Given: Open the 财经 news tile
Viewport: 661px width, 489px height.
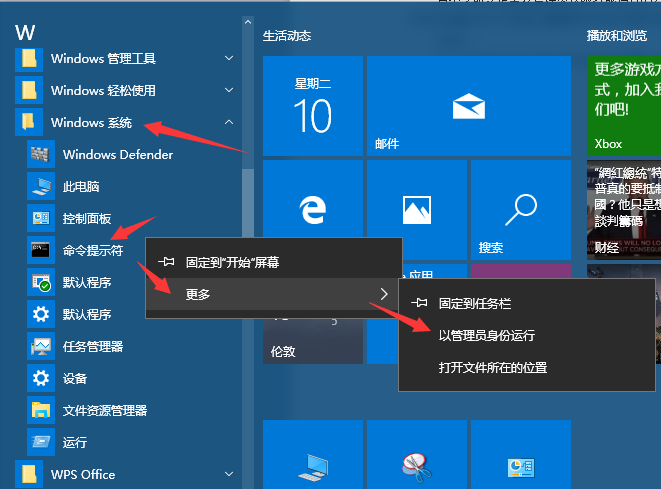Looking at the screenshot, I should [624, 210].
